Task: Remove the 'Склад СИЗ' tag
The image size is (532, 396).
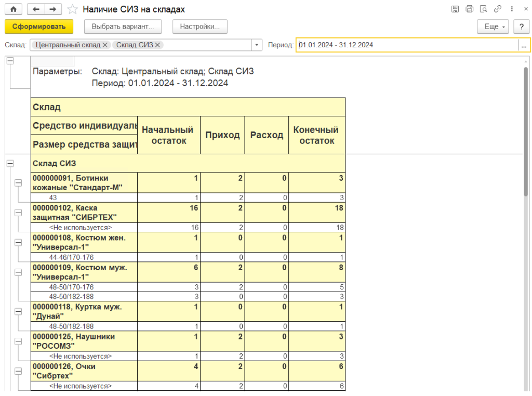Action: (157, 45)
